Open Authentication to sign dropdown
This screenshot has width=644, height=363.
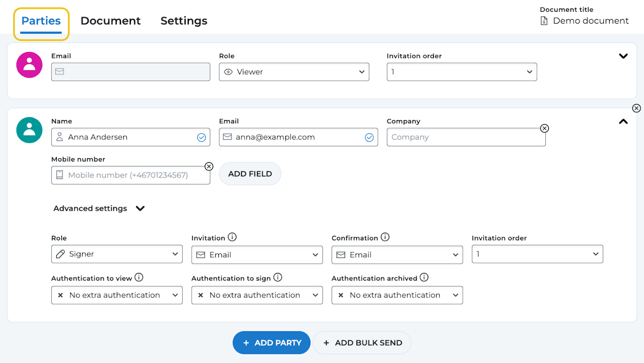point(257,295)
